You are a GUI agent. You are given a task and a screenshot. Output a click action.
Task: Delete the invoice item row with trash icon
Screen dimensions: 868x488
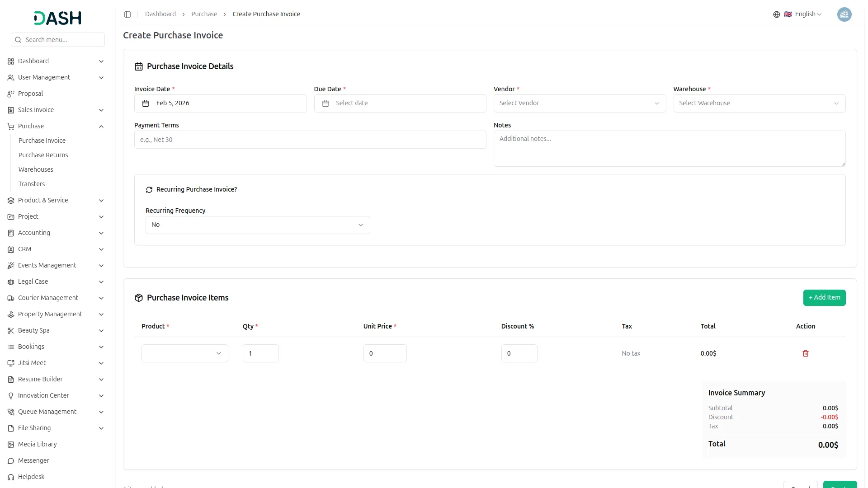[805, 353]
